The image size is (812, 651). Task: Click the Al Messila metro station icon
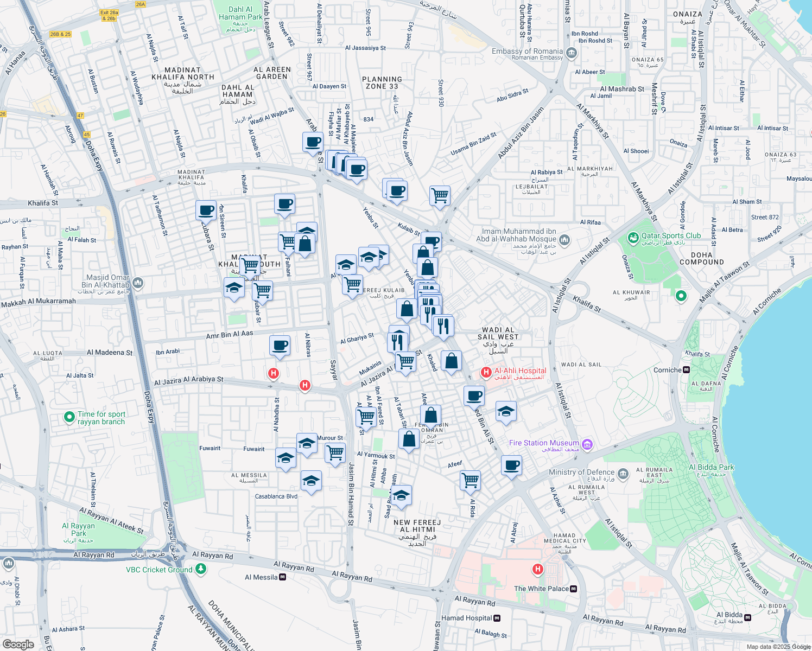coord(283,577)
